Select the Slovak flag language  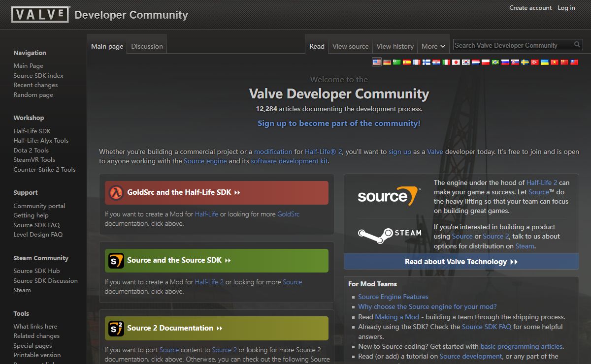(x=515, y=62)
